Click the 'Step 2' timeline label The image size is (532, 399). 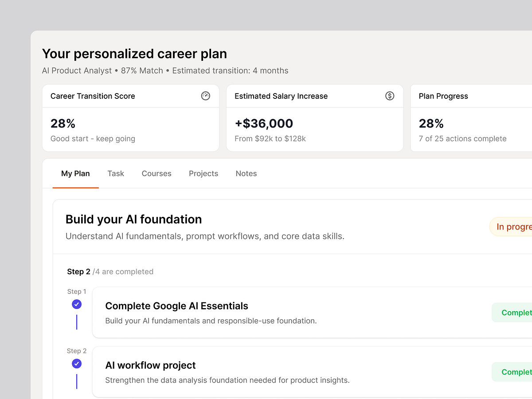[77, 351]
